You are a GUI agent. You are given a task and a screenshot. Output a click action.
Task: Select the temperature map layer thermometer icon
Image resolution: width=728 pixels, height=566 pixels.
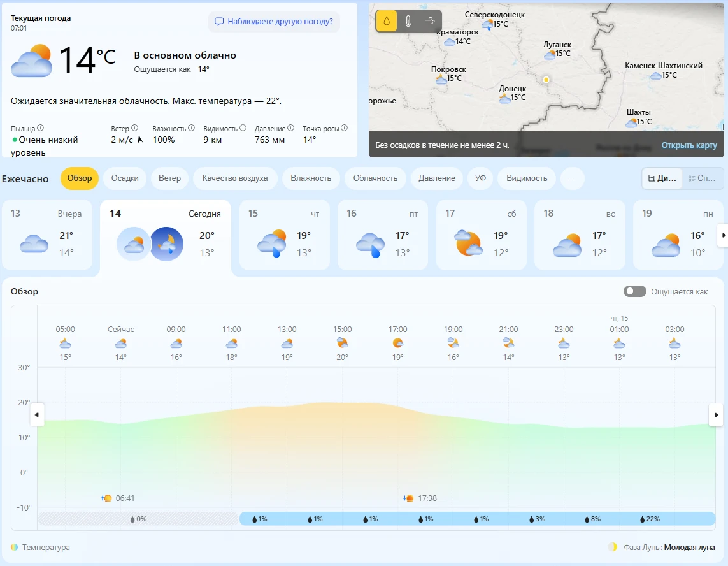[x=408, y=21]
